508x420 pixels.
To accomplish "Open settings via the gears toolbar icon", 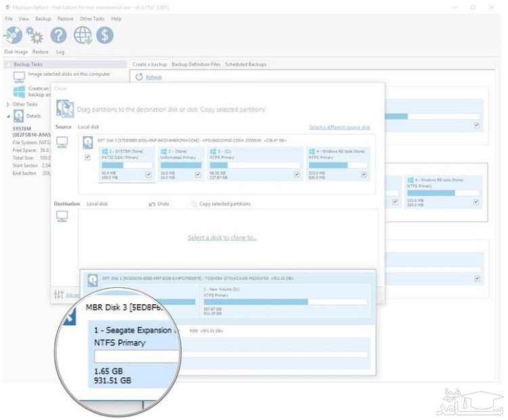I will tap(35, 35).
